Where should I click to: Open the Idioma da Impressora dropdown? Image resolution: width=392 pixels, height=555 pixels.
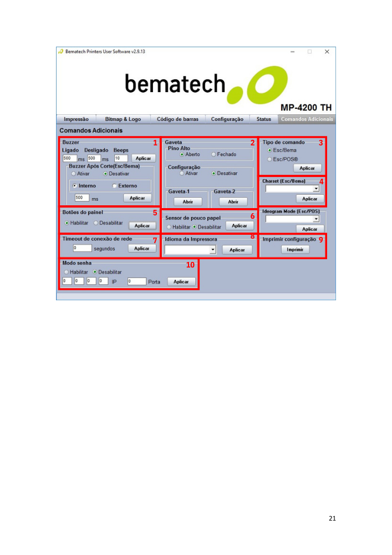coord(212,250)
